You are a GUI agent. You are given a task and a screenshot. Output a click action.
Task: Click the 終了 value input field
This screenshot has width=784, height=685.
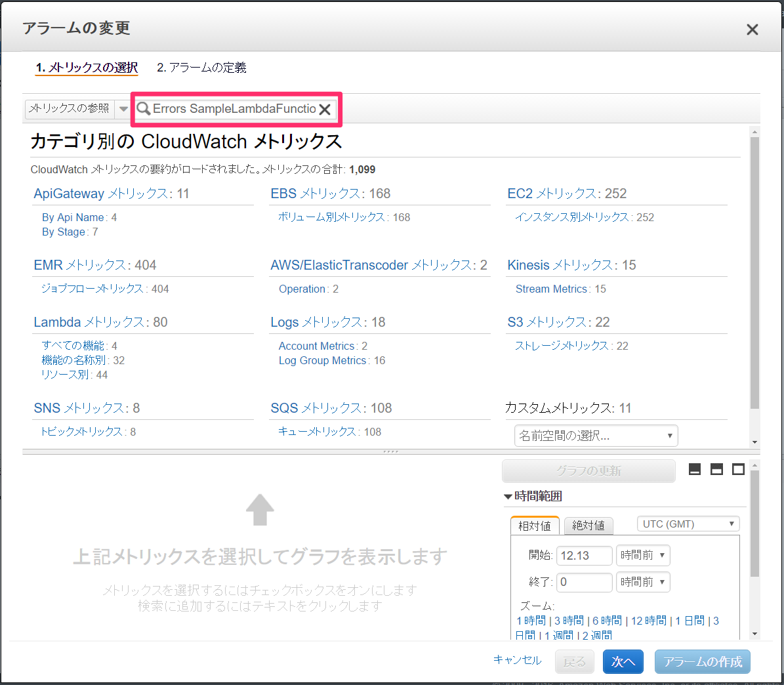click(584, 582)
